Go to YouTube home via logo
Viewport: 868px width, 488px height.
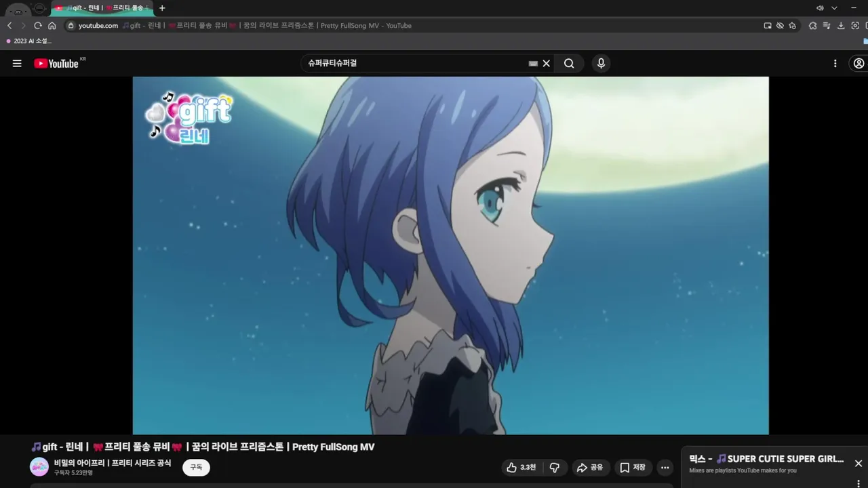coord(57,64)
